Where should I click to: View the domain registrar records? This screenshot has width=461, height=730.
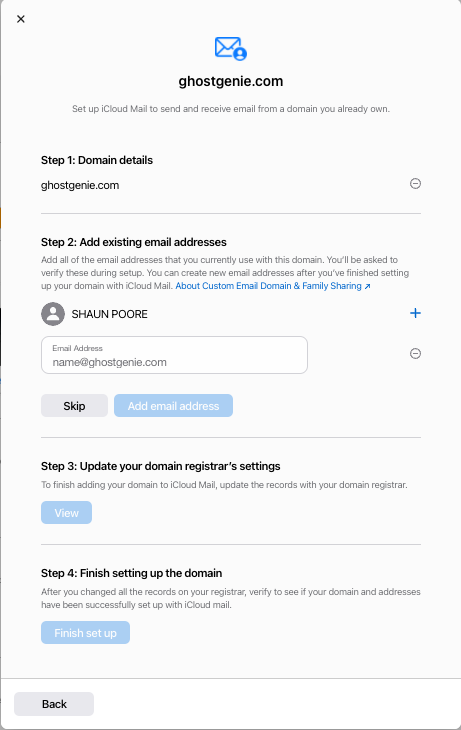(67, 513)
